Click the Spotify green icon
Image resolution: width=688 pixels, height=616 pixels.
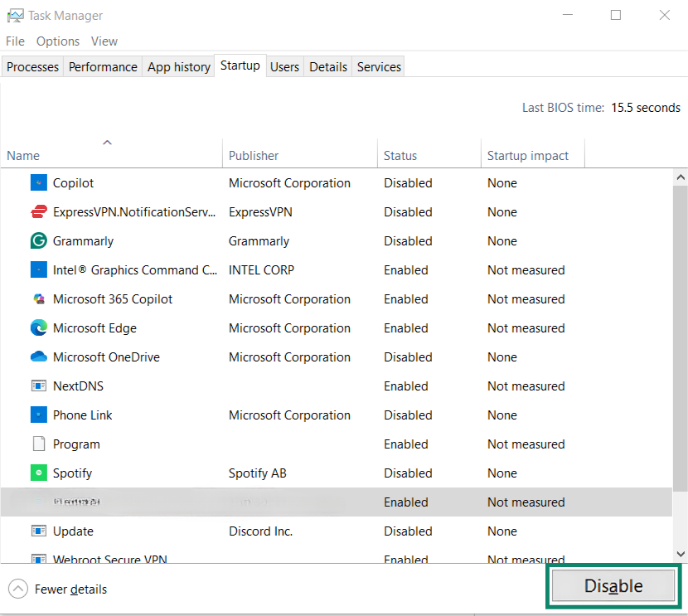(39, 473)
